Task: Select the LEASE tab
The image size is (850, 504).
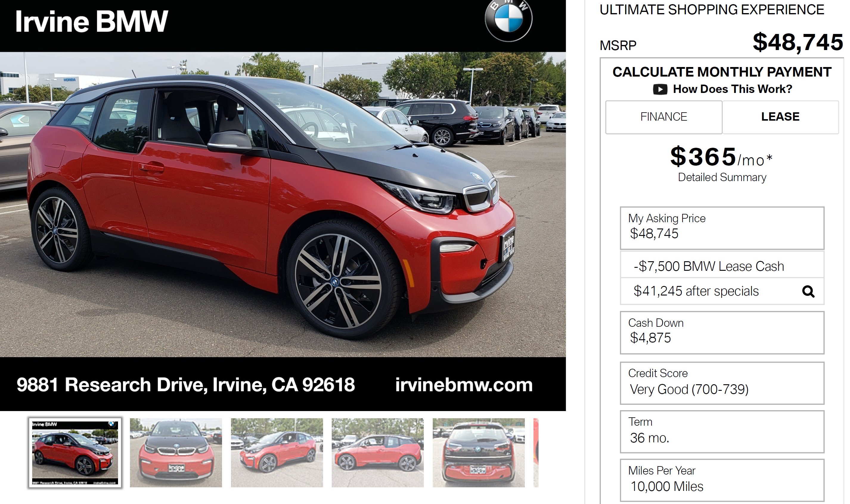Action: 780,117
